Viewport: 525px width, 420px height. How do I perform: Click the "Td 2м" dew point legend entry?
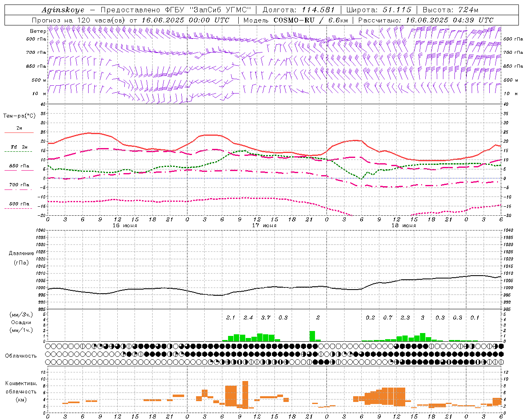click(x=19, y=147)
